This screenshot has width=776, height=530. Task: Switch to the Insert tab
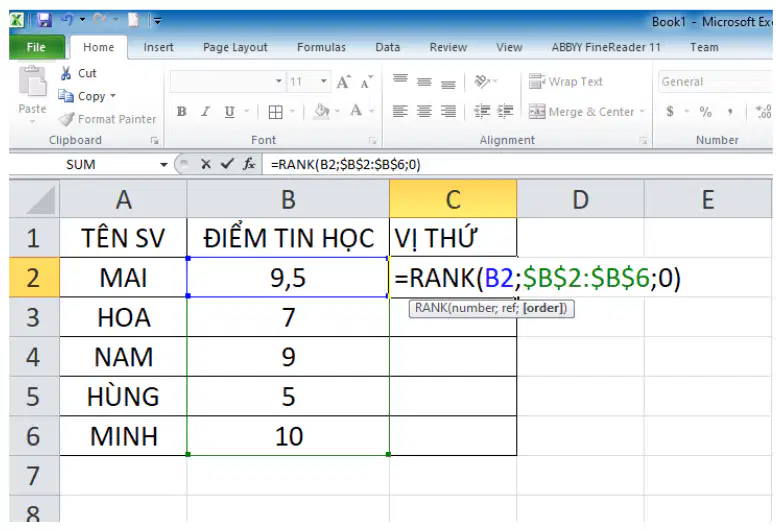158,47
